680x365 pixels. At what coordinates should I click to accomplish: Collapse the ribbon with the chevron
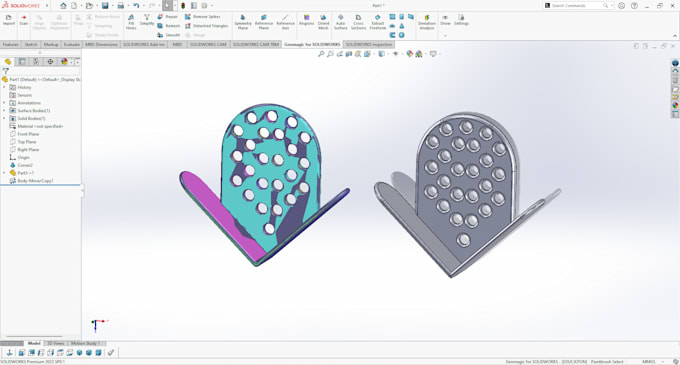tap(675, 36)
